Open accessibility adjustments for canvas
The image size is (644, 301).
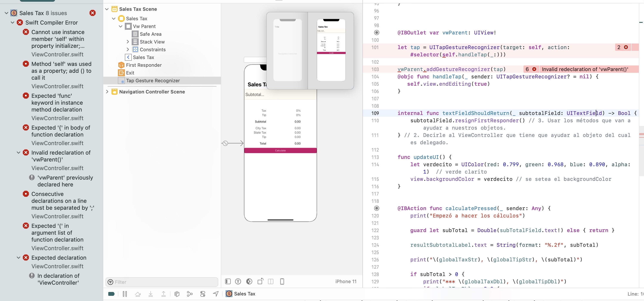(238, 281)
